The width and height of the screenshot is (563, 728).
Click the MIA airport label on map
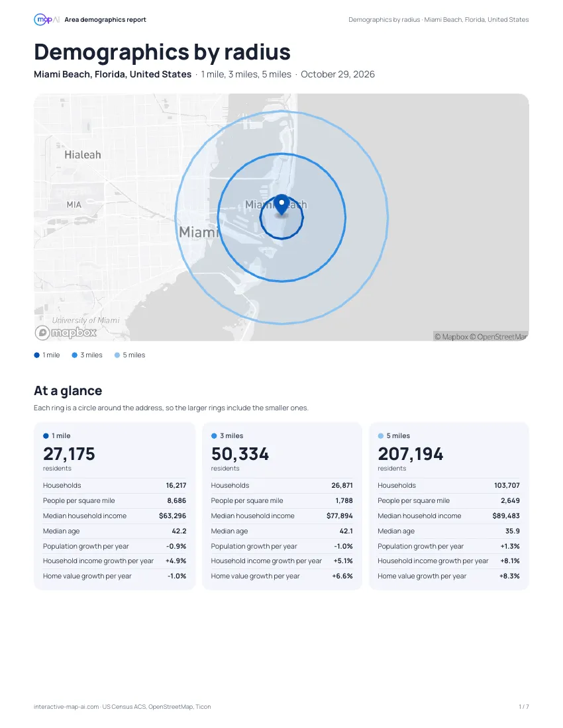pyautogui.click(x=74, y=205)
